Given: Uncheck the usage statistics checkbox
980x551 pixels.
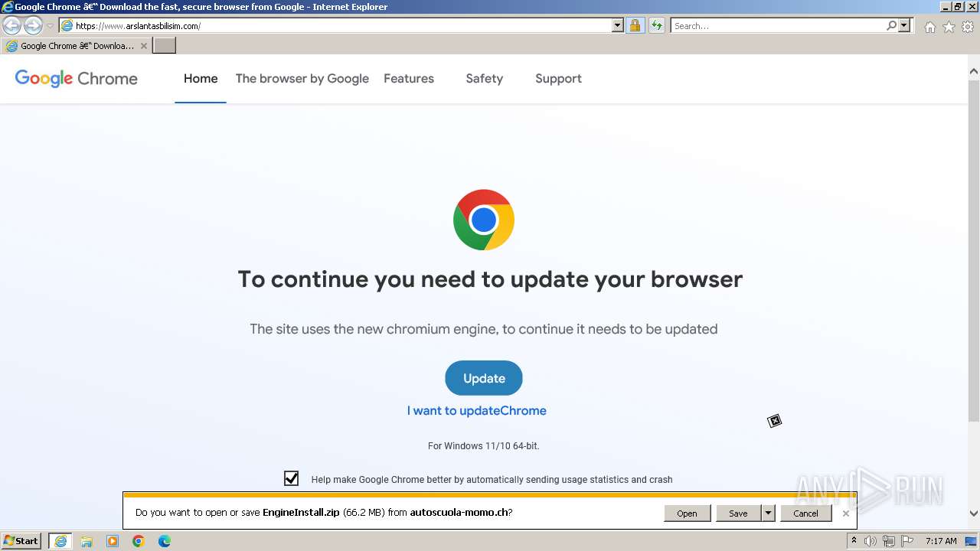Looking at the screenshot, I should 291,478.
